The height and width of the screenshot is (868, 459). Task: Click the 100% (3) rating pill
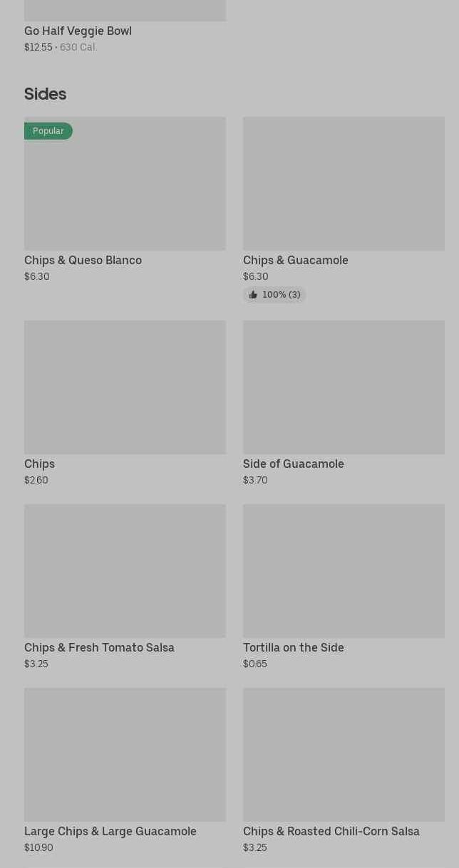[281, 295]
